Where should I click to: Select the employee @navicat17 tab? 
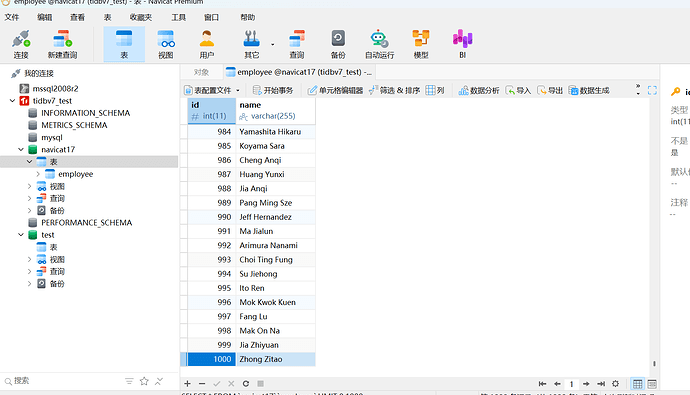click(299, 72)
